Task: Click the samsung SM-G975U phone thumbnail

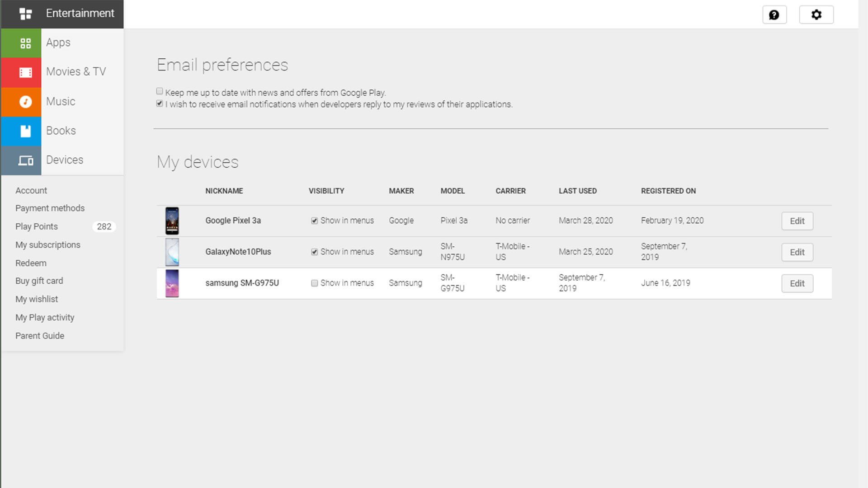Action: coord(172,283)
